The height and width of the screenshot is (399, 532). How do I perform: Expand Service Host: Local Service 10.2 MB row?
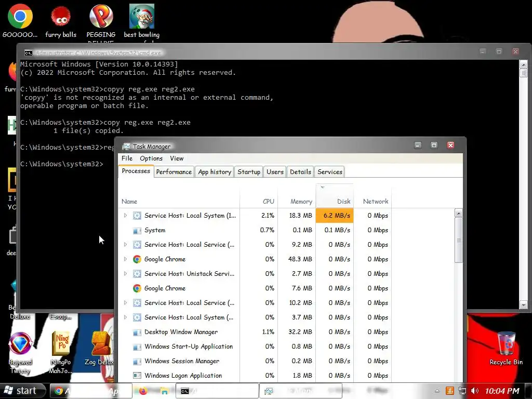point(125,303)
